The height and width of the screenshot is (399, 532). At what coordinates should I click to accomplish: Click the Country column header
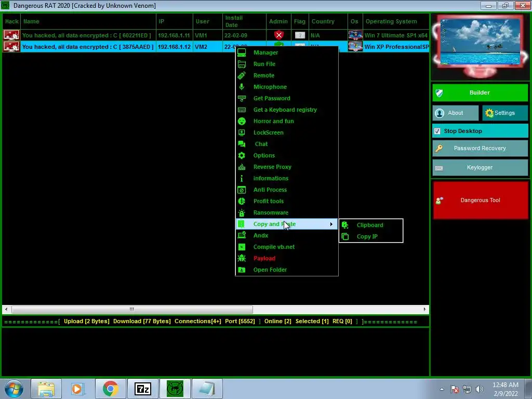(x=328, y=21)
